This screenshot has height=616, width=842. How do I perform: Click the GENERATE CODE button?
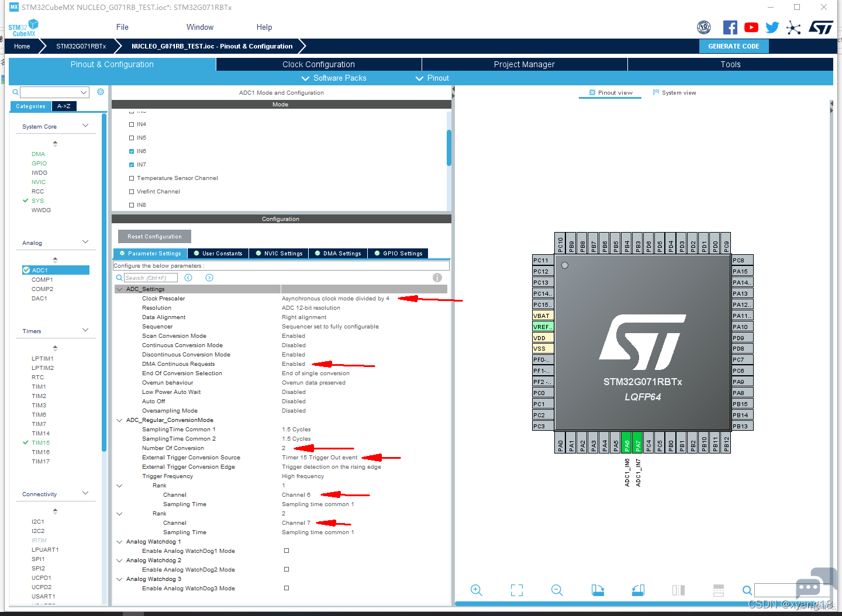click(734, 46)
